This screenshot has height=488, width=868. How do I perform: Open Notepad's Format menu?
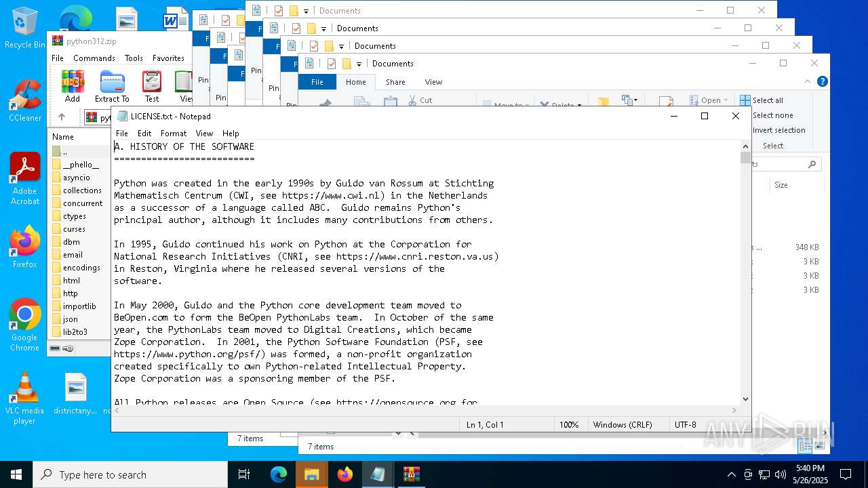click(174, 134)
